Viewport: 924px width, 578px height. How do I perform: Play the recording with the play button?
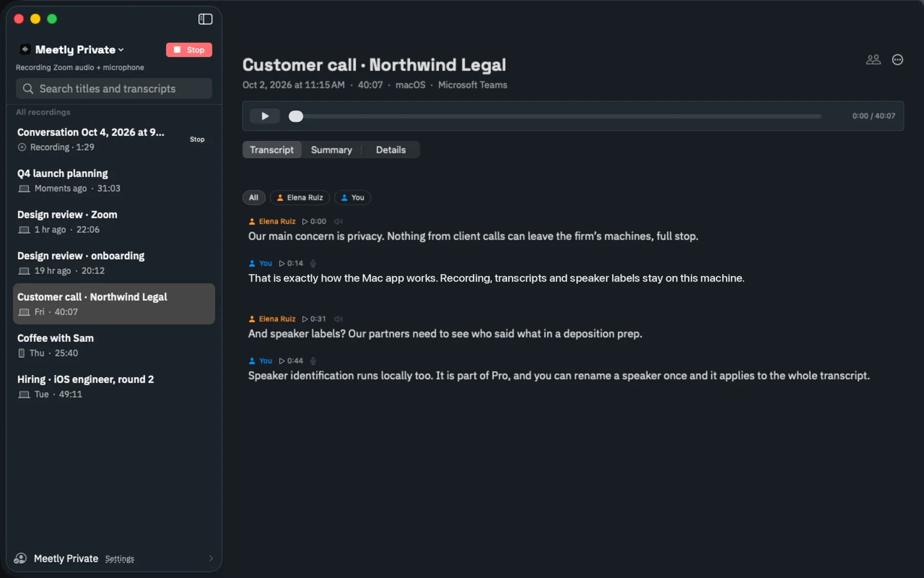[x=265, y=116]
